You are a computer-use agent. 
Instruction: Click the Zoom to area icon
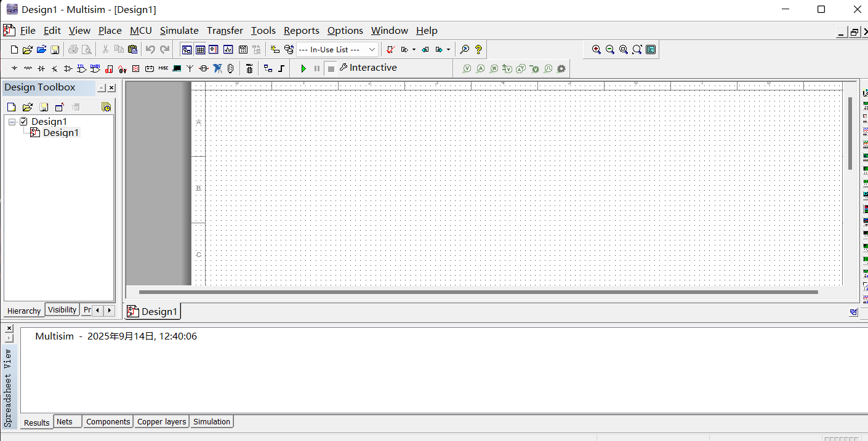pyautogui.click(x=623, y=50)
